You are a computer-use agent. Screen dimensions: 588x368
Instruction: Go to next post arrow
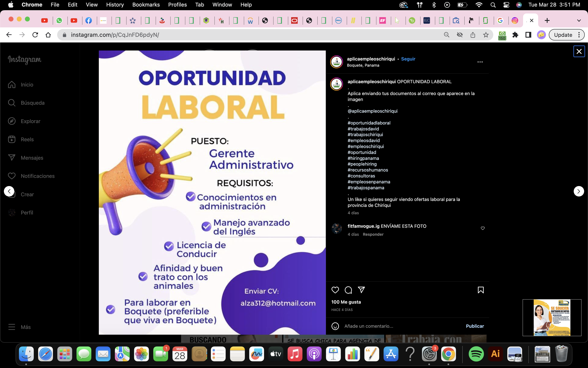pyautogui.click(x=579, y=191)
